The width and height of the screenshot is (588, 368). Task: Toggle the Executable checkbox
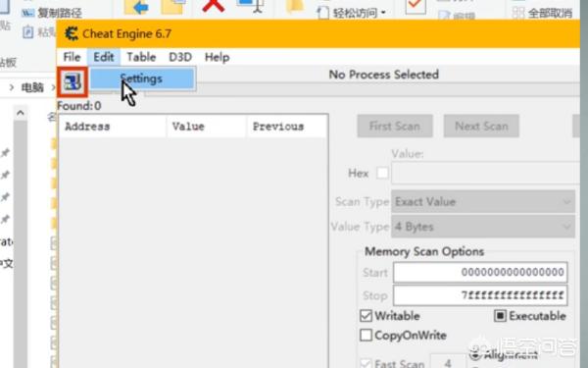(x=500, y=316)
